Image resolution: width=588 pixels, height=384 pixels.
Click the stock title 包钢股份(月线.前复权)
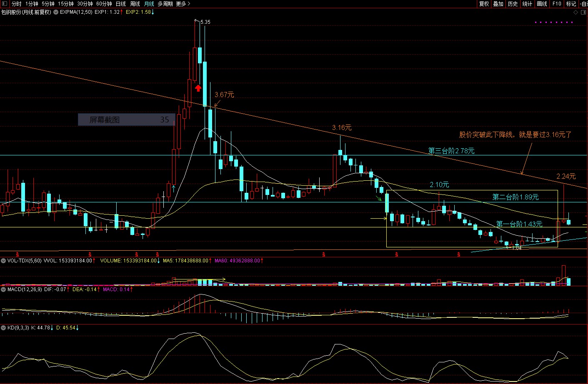26,12
